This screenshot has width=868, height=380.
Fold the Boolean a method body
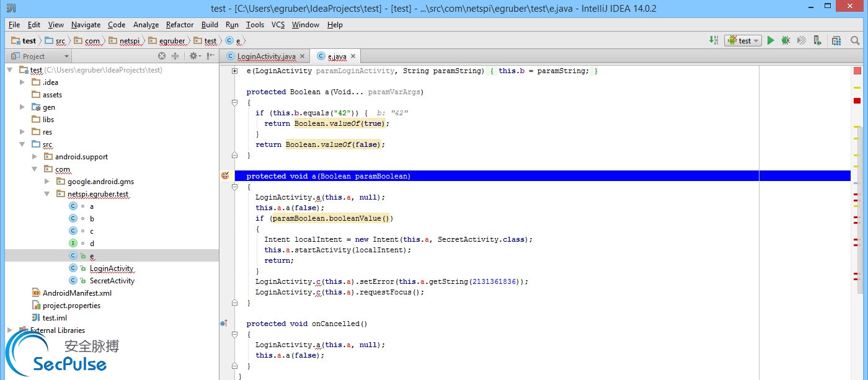click(234, 102)
